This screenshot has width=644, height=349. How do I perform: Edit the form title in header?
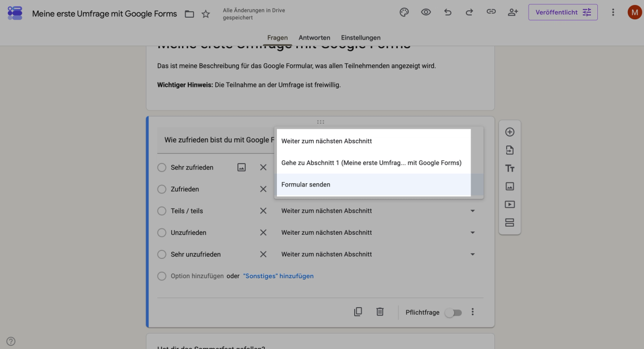click(x=105, y=14)
